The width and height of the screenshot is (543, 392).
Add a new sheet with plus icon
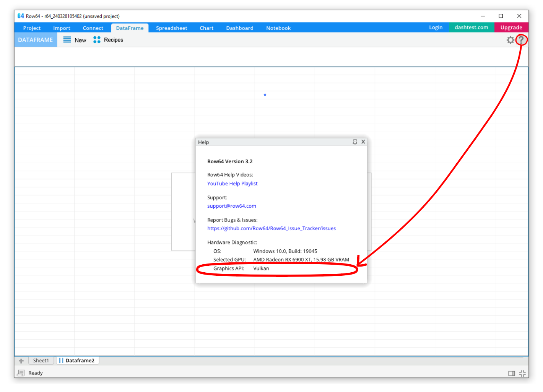[21, 361]
